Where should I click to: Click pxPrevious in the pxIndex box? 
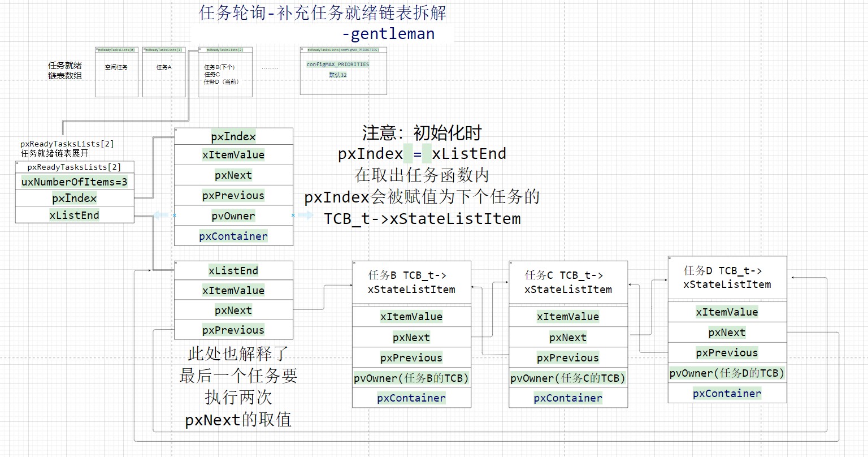point(233,196)
